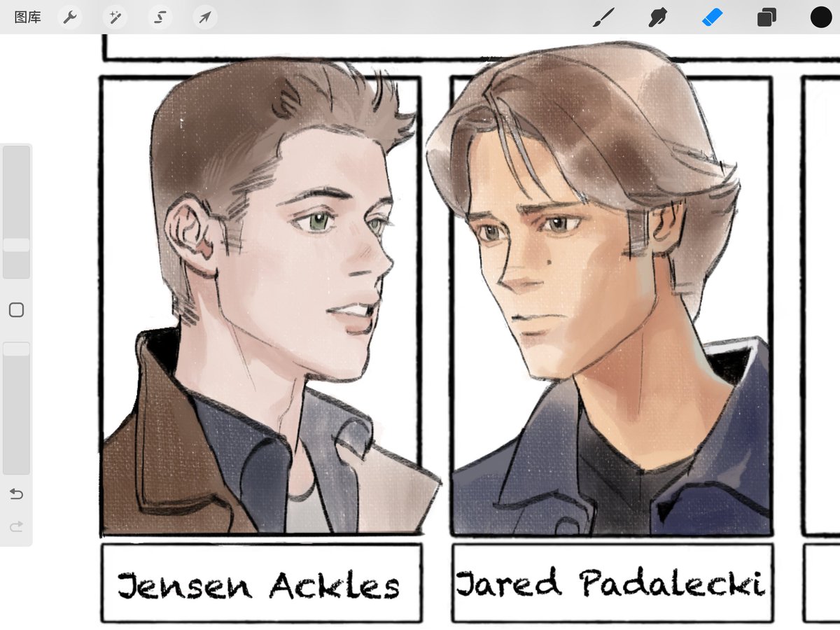This screenshot has height=630, width=840.
Task: Redo with the grayed forward arrow
Action: point(16,526)
